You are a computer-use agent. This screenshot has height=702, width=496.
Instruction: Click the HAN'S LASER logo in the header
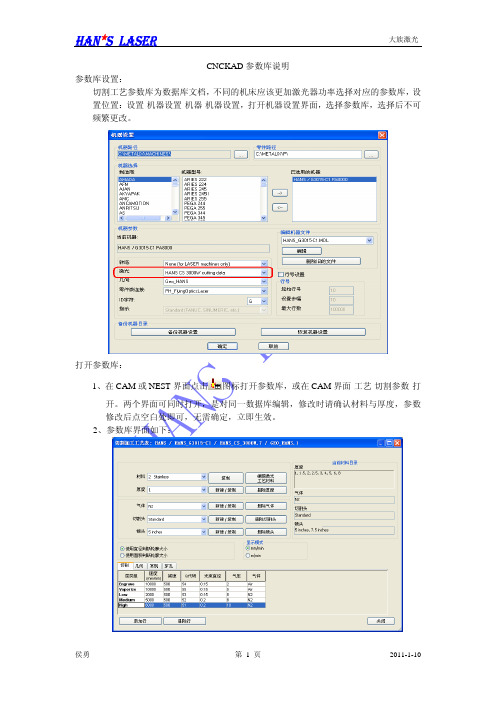(x=116, y=41)
